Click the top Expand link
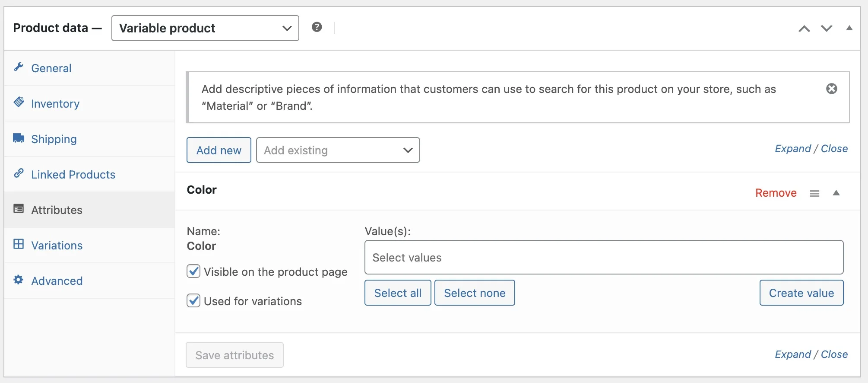Viewport: 868px width, 383px height. tap(793, 149)
